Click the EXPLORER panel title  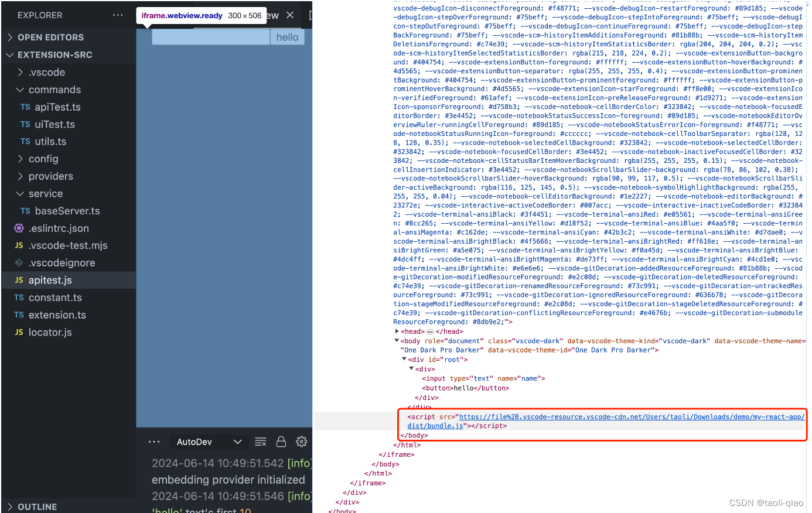(40, 15)
